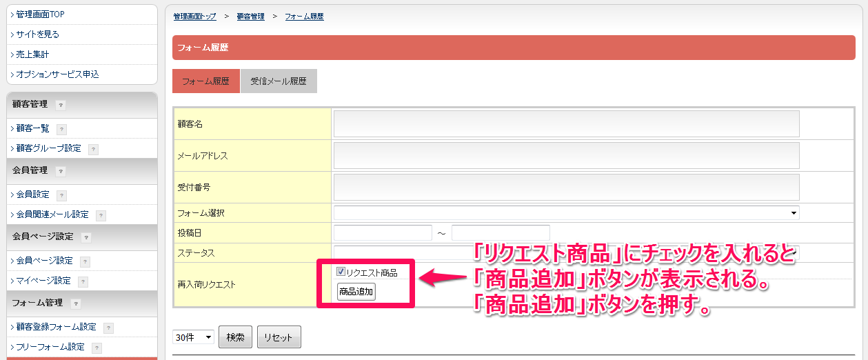
Task: Click help icon next to フォーム管理 header
Action: point(76,303)
